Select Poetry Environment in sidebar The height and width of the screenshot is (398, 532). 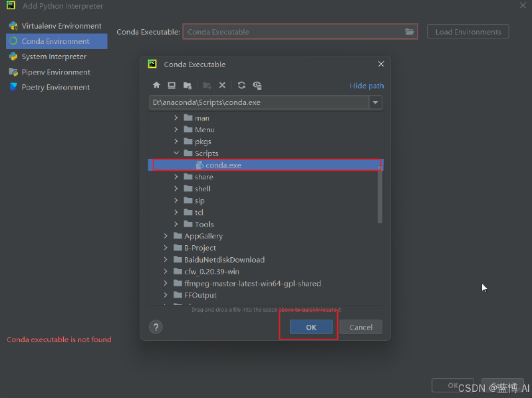[x=57, y=87]
